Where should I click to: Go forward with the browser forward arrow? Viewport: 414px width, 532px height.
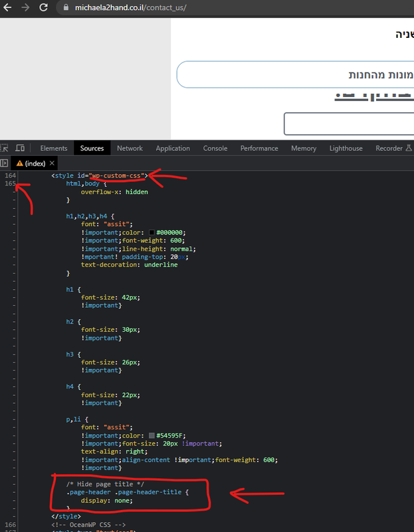point(25,7)
